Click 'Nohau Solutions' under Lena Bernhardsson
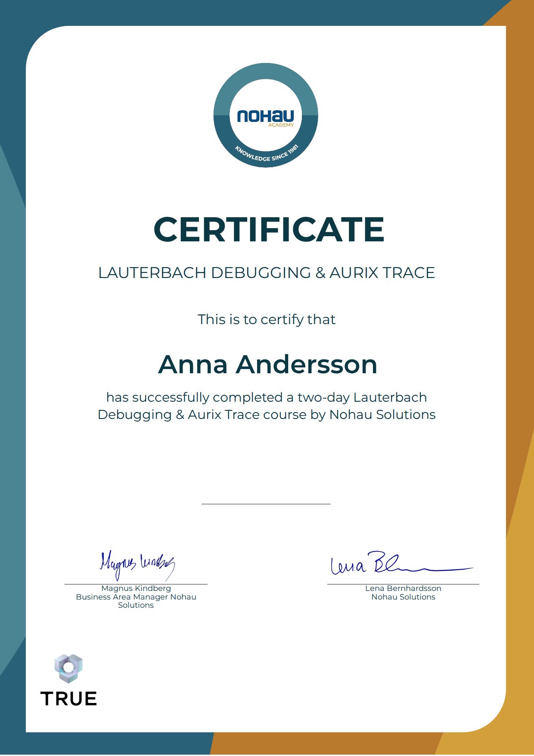This screenshot has height=756, width=534. pos(403,597)
